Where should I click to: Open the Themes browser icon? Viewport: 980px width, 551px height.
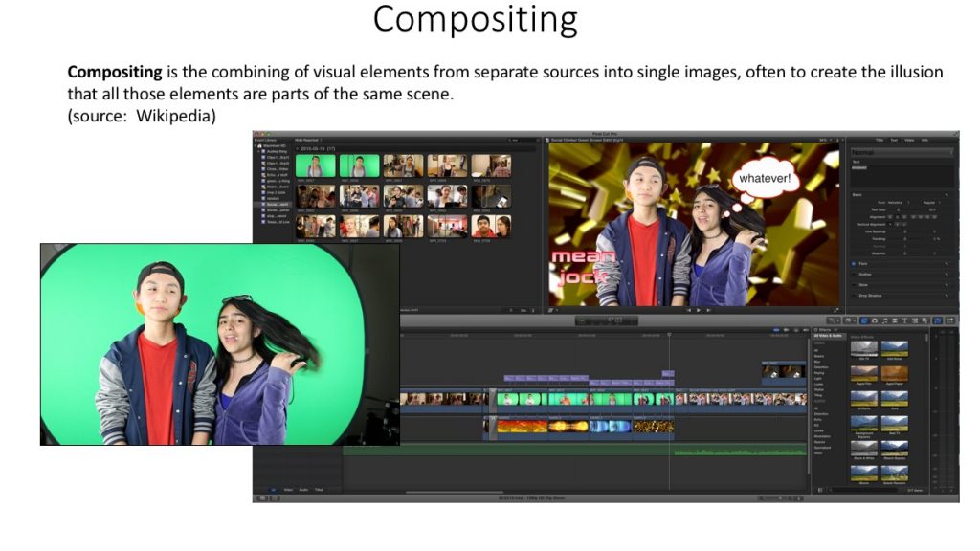(x=925, y=320)
